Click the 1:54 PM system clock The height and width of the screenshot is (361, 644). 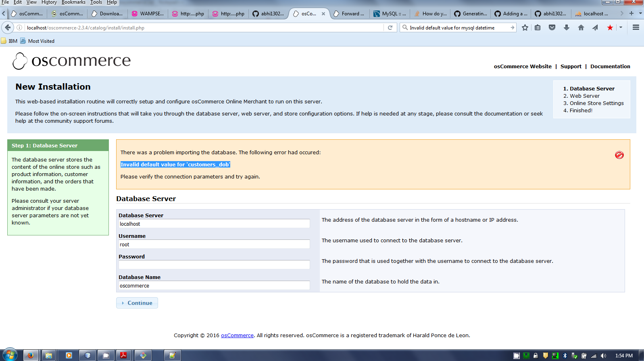click(x=624, y=356)
